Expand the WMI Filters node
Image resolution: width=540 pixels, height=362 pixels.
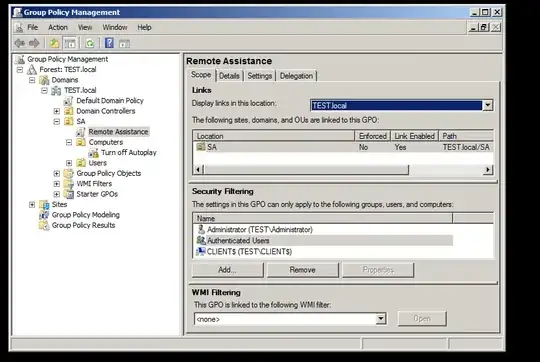click(x=57, y=184)
